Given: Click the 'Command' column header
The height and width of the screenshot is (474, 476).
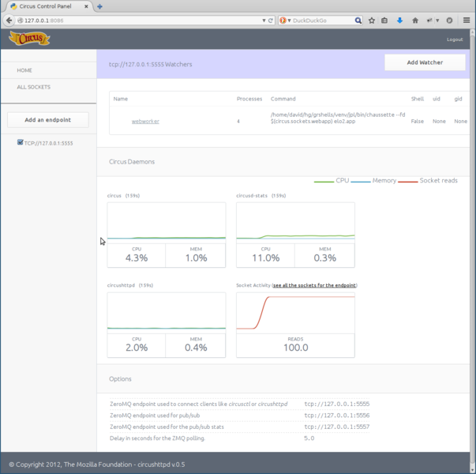Looking at the screenshot, I should pos(283,99).
